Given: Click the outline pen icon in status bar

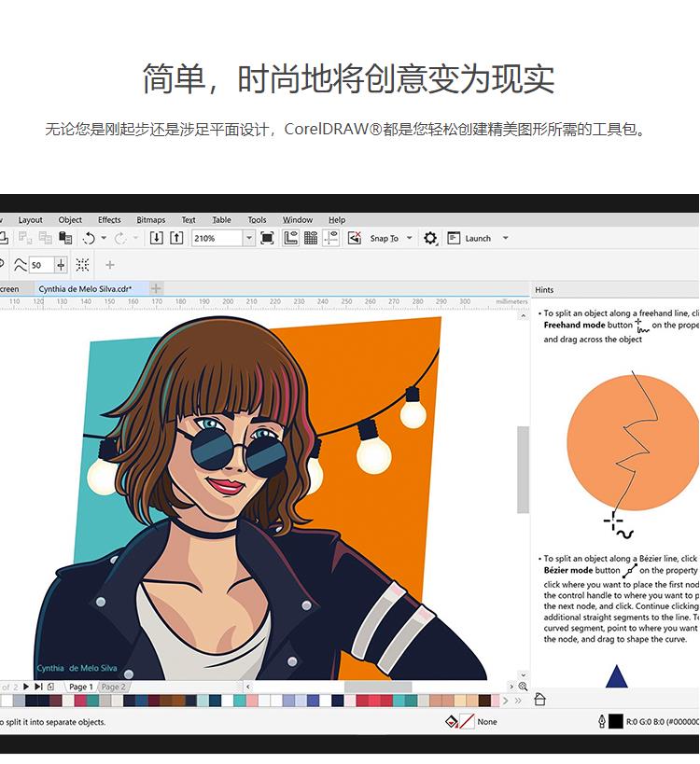Looking at the screenshot, I should point(601,721).
